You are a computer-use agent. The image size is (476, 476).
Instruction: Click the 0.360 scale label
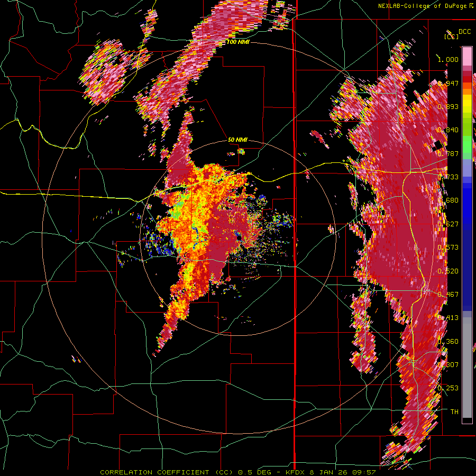448,342
